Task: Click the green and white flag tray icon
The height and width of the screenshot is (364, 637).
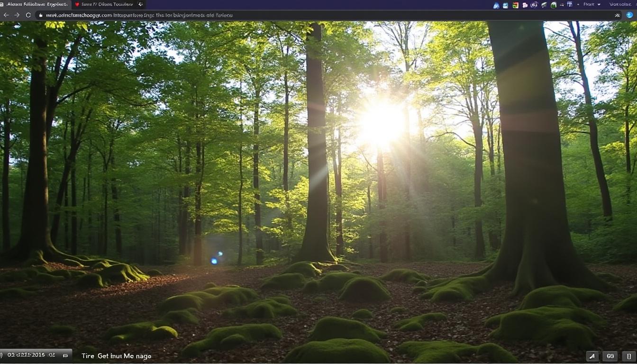Action: click(544, 5)
